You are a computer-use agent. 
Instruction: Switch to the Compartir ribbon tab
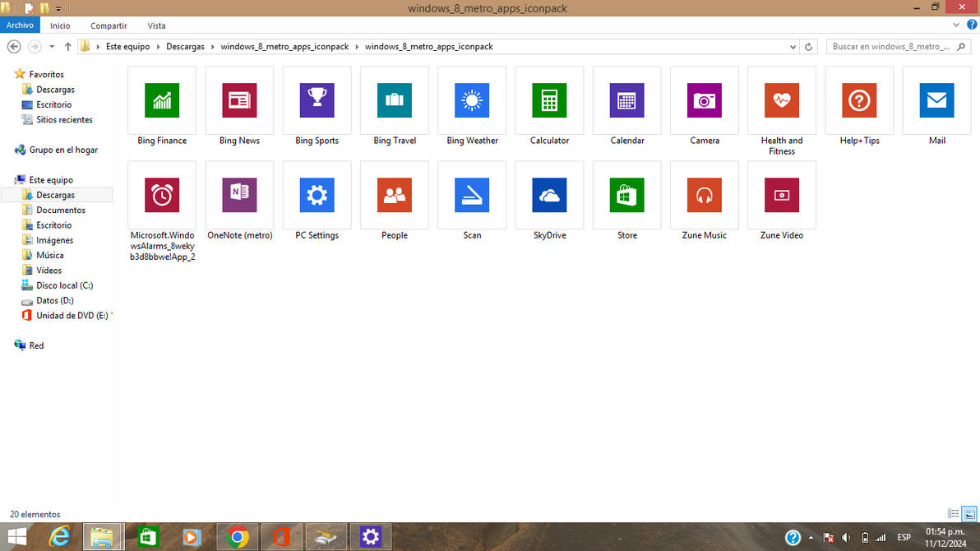click(108, 25)
